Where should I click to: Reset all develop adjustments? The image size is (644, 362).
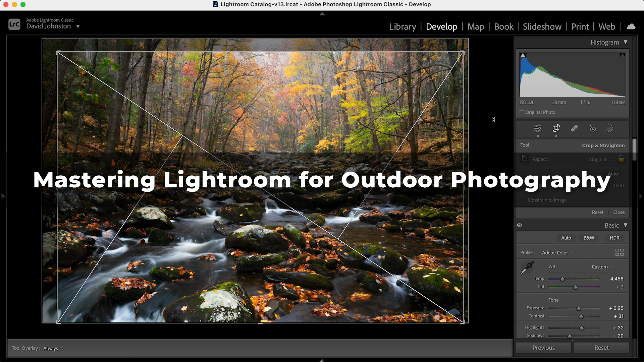601,348
